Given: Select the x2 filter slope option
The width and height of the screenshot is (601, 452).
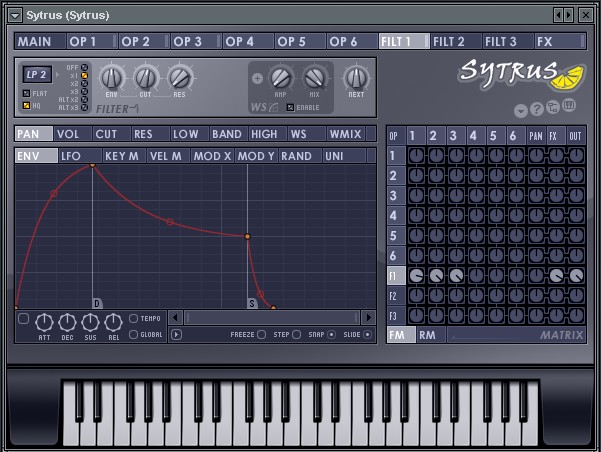Looking at the screenshot, I should (x=84, y=84).
